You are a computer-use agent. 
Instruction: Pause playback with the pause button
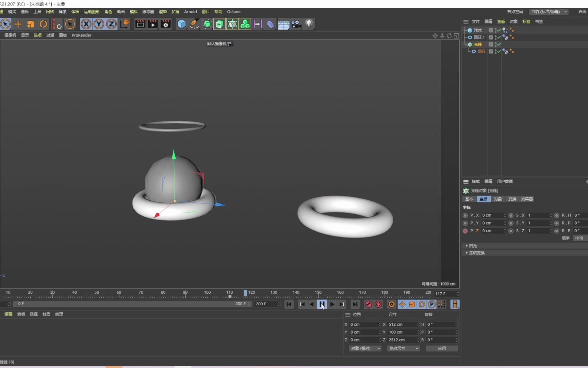(322, 304)
